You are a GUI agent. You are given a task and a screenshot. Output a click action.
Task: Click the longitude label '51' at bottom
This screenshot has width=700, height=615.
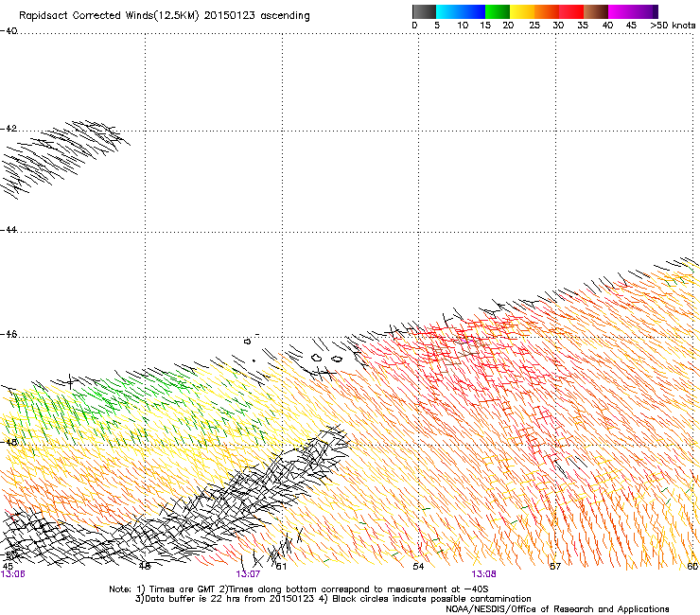(x=281, y=567)
